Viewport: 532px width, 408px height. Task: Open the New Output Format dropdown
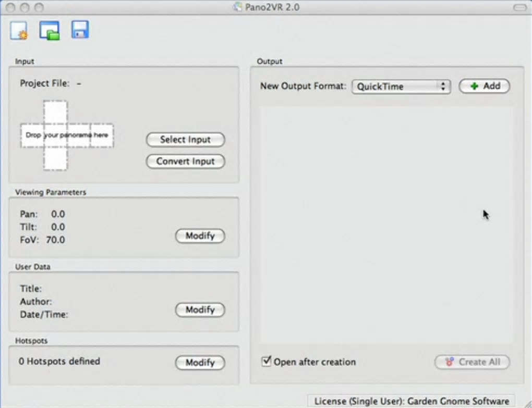click(x=401, y=86)
